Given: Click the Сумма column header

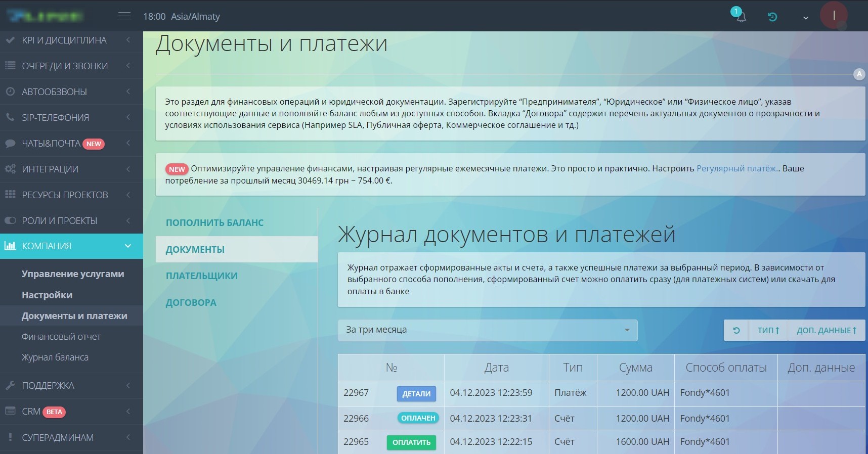Looking at the screenshot, I should [636, 368].
